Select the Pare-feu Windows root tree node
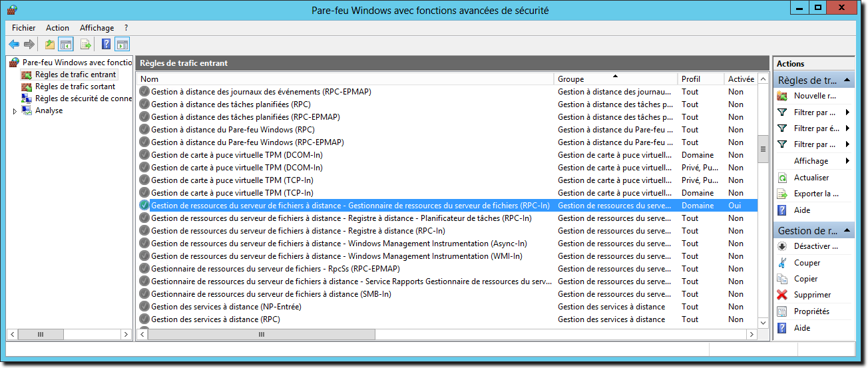The width and height of the screenshot is (868, 368). [x=77, y=63]
